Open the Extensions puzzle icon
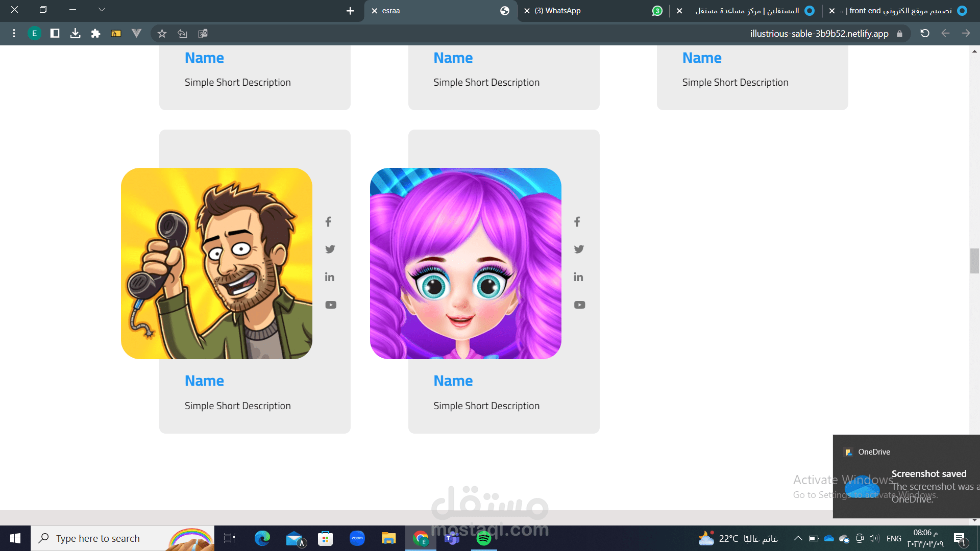This screenshot has height=551, width=980. click(95, 34)
